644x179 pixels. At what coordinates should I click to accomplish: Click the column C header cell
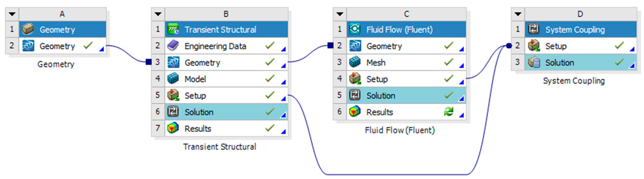click(x=406, y=14)
